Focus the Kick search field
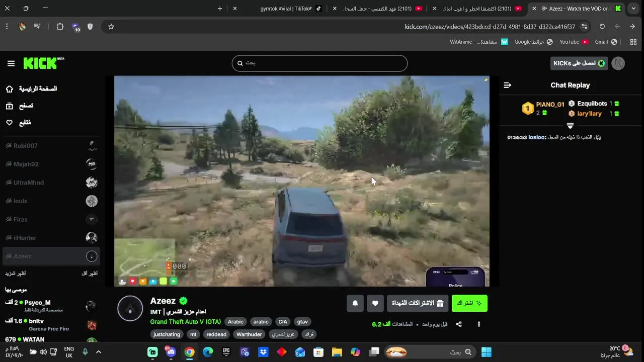The height and width of the screenshot is (362, 644). click(319, 63)
